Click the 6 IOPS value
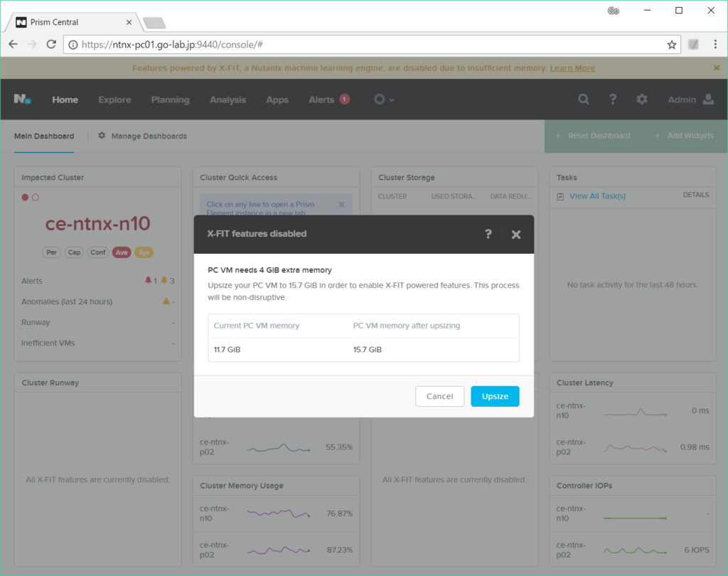 tap(697, 550)
